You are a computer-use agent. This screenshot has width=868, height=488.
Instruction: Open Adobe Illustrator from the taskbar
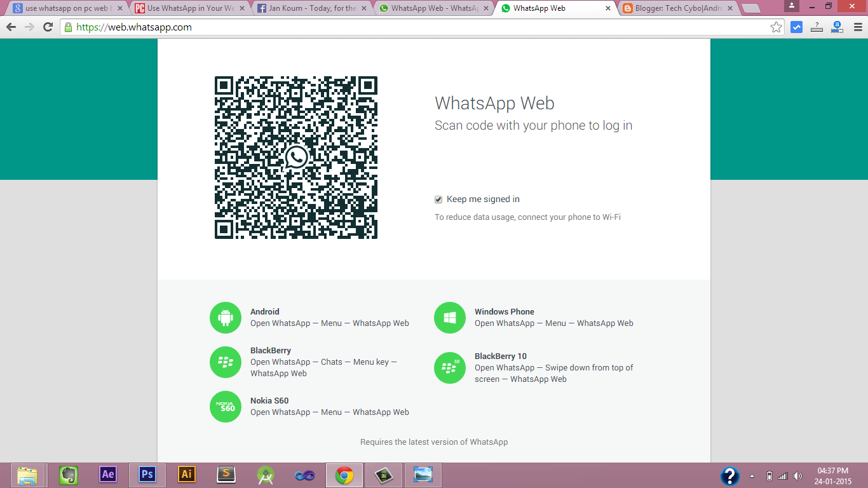pyautogui.click(x=186, y=475)
